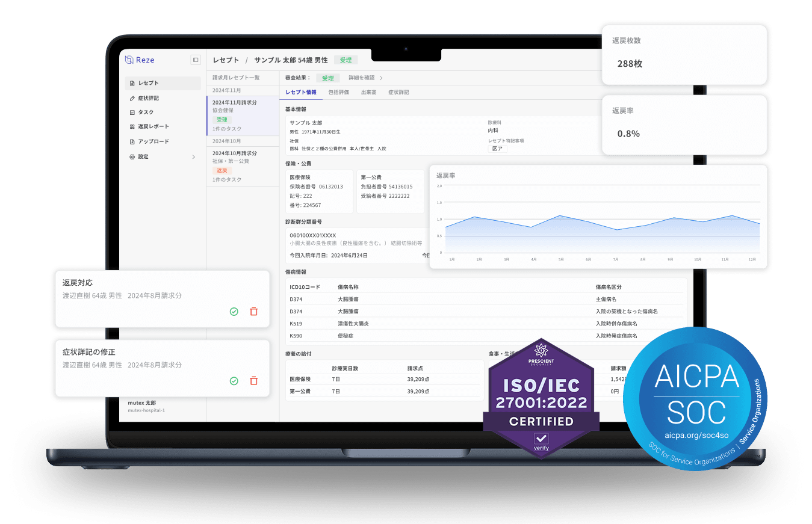Viewport: 812px width, 524px height.
Task: Switch to the 出来高 tab
Action: (369, 93)
